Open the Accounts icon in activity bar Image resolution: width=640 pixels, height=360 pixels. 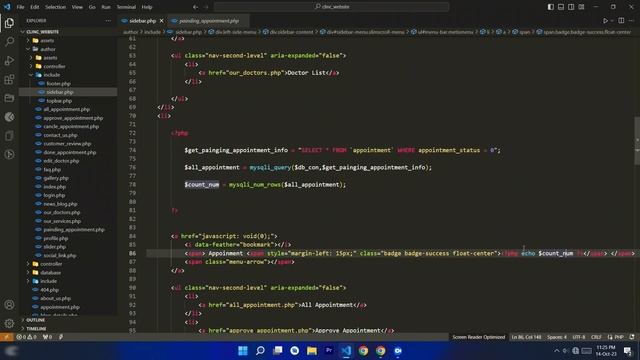pyautogui.click(x=9, y=304)
